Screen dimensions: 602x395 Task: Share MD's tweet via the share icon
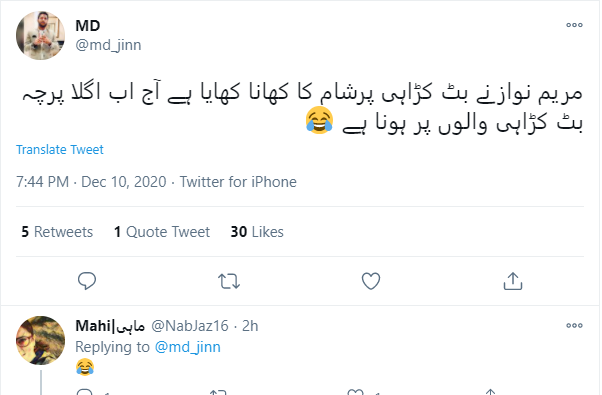click(513, 281)
